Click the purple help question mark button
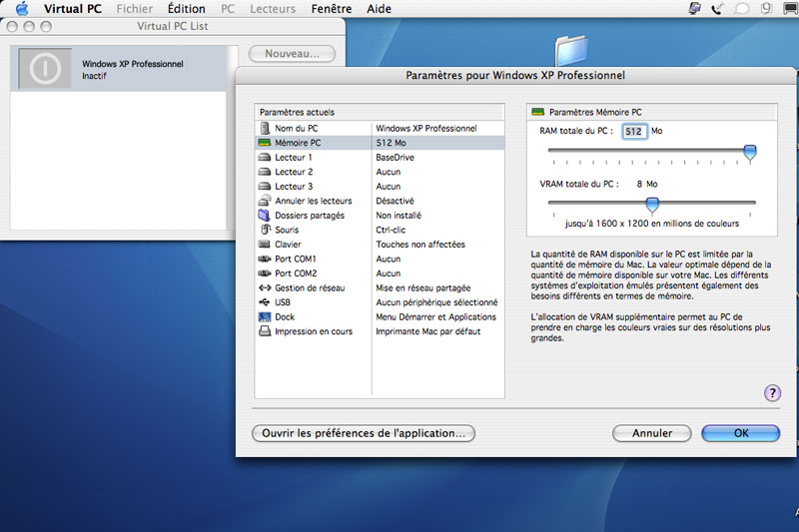The image size is (799, 532). click(772, 393)
